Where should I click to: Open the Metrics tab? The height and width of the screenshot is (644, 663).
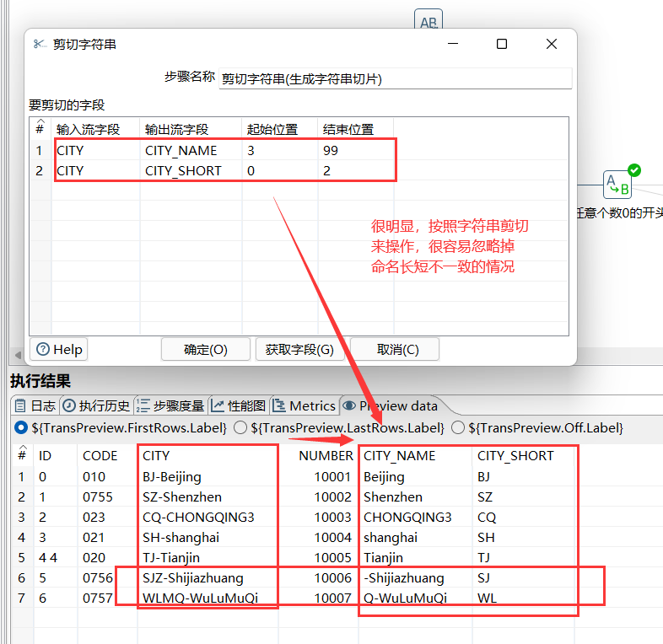304,405
